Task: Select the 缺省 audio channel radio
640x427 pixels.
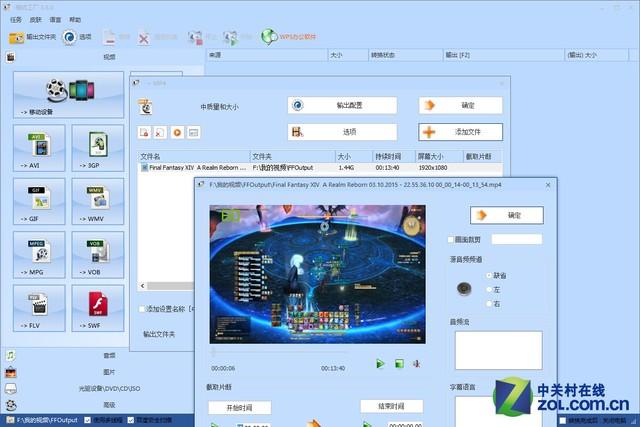Action: pos(489,276)
